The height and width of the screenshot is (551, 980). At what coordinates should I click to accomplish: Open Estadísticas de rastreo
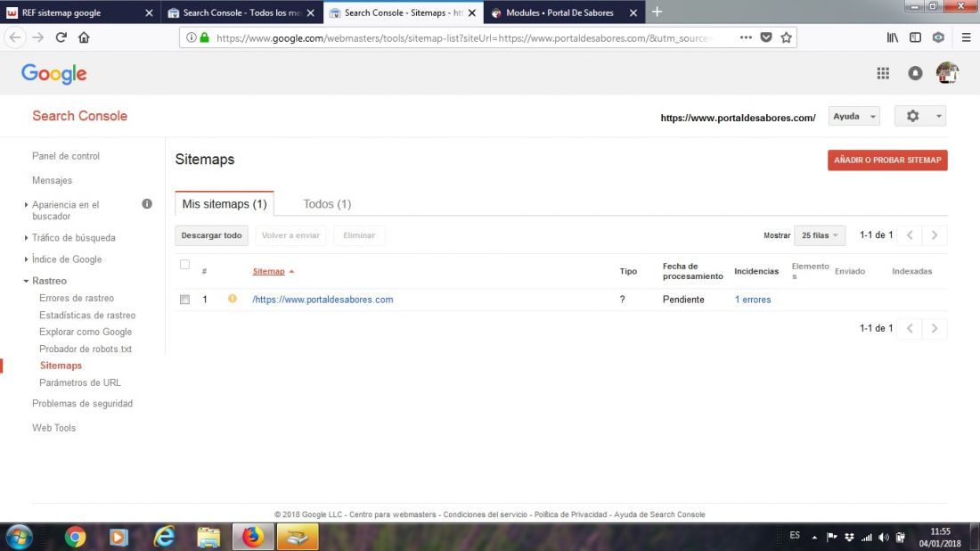click(x=87, y=316)
